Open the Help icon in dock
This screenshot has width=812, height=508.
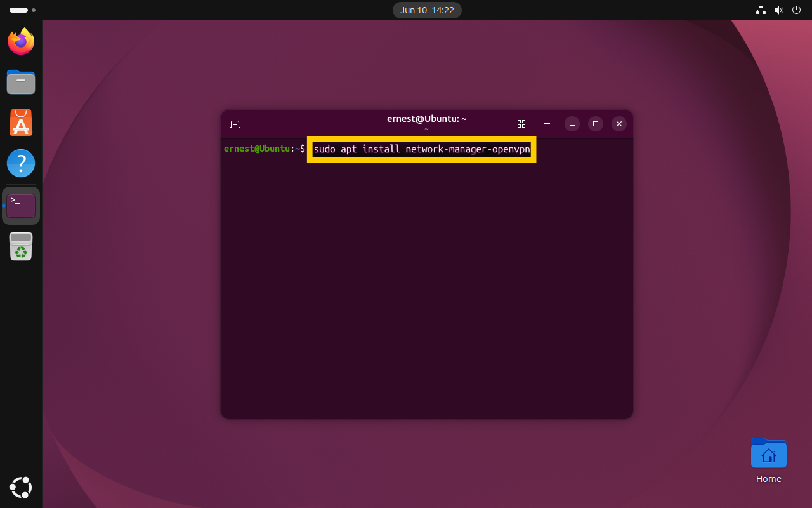pyautogui.click(x=21, y=163)
